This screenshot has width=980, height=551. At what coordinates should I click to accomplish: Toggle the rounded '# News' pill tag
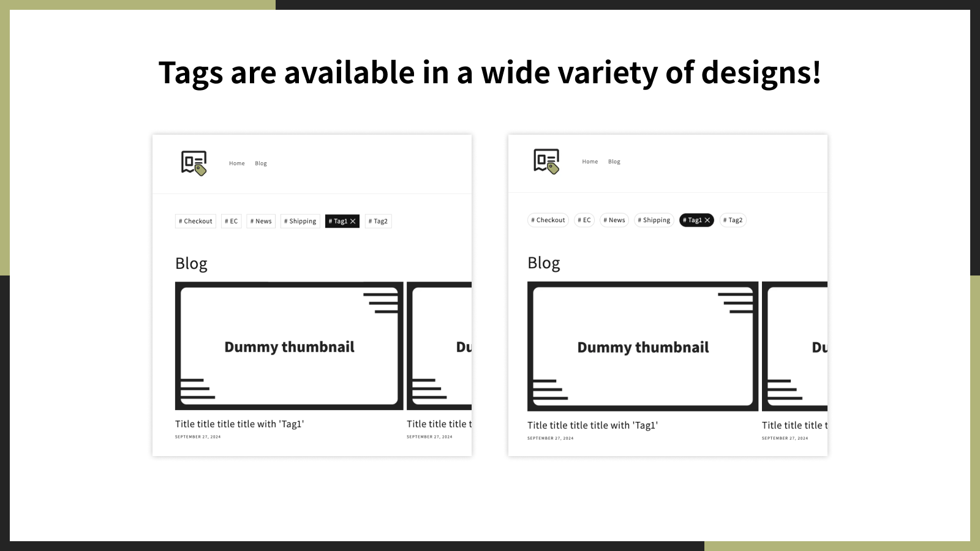click(x=614, y=220)
